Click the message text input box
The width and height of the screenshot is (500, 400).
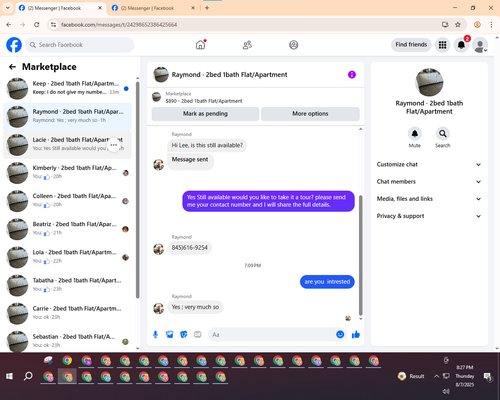point(272,334)
